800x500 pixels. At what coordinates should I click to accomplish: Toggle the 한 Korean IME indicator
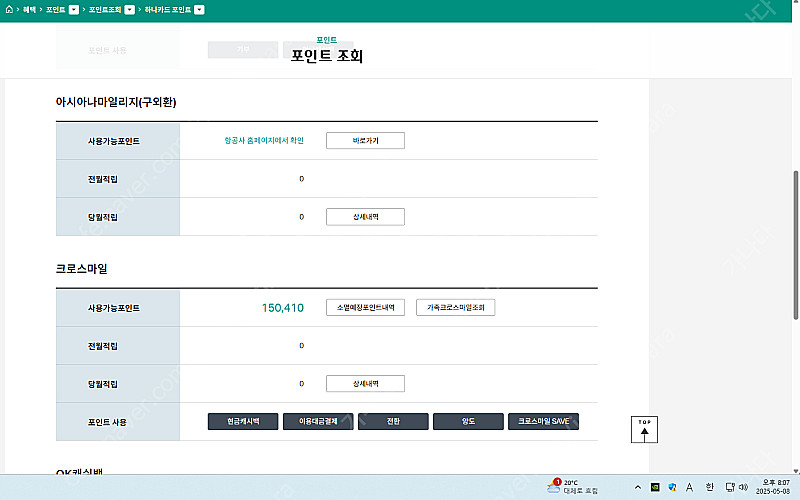(x=709, y=487)
